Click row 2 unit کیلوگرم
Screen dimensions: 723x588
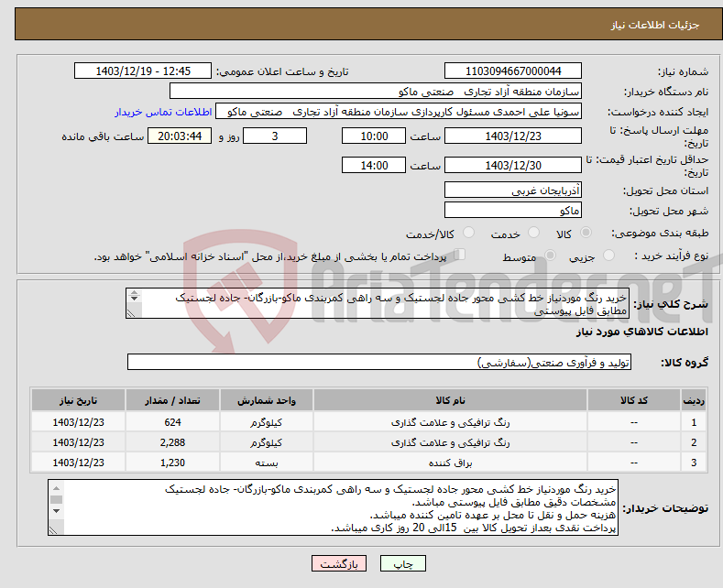(x=266, y=442)
